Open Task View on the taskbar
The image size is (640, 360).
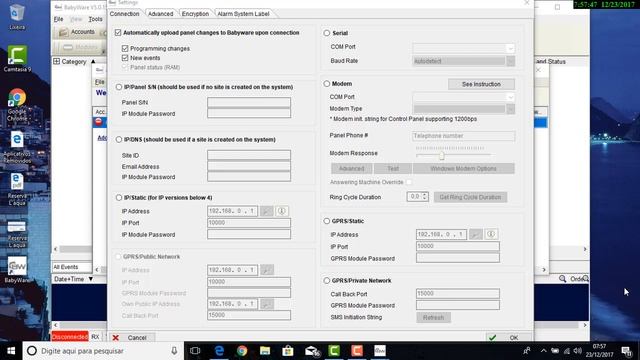pyautogui.click(x=195, y=351)
